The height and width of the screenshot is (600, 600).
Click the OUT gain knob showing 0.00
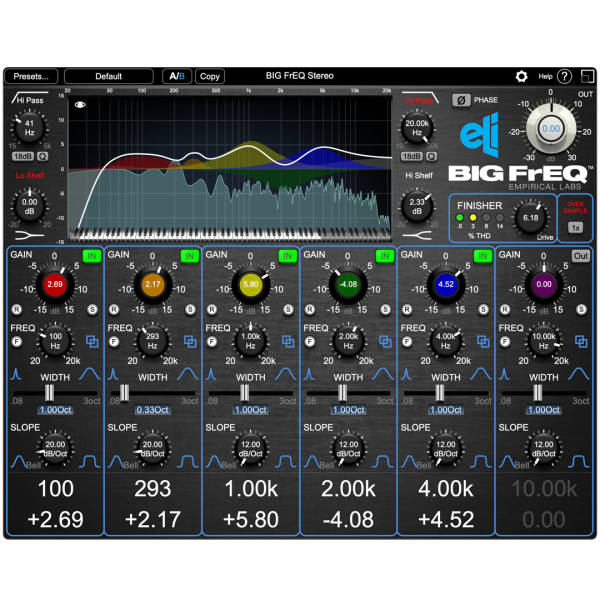tap(551, 129)
